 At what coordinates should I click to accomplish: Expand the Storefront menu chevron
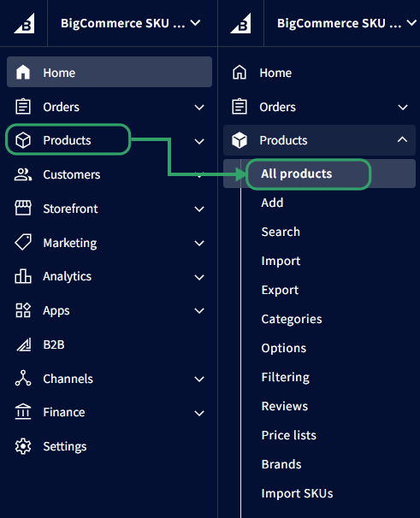(x=199, y=209)
